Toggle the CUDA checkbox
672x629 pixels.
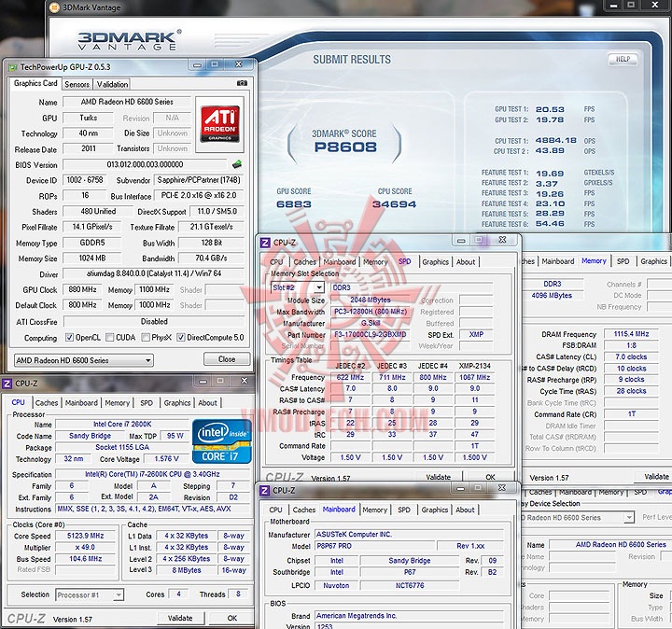pyautogui.click(x=110, y=337)
